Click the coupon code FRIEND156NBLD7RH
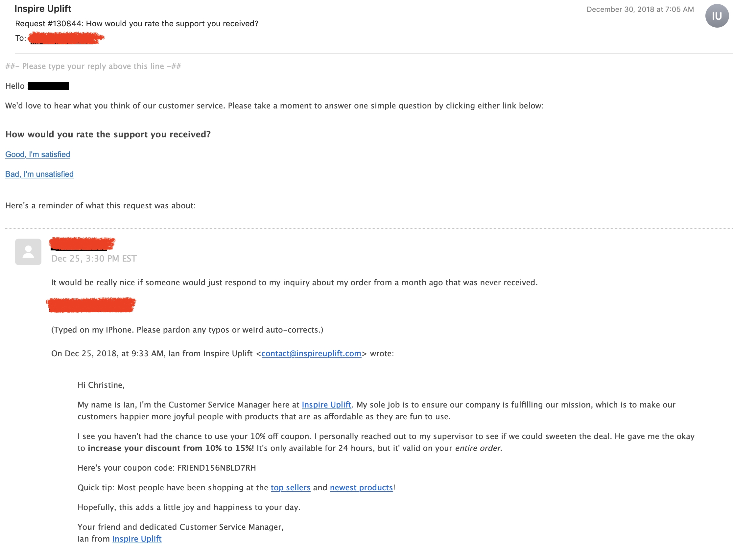Image resolution: width=733 pixels, height=560 pixels. (217, 468)
